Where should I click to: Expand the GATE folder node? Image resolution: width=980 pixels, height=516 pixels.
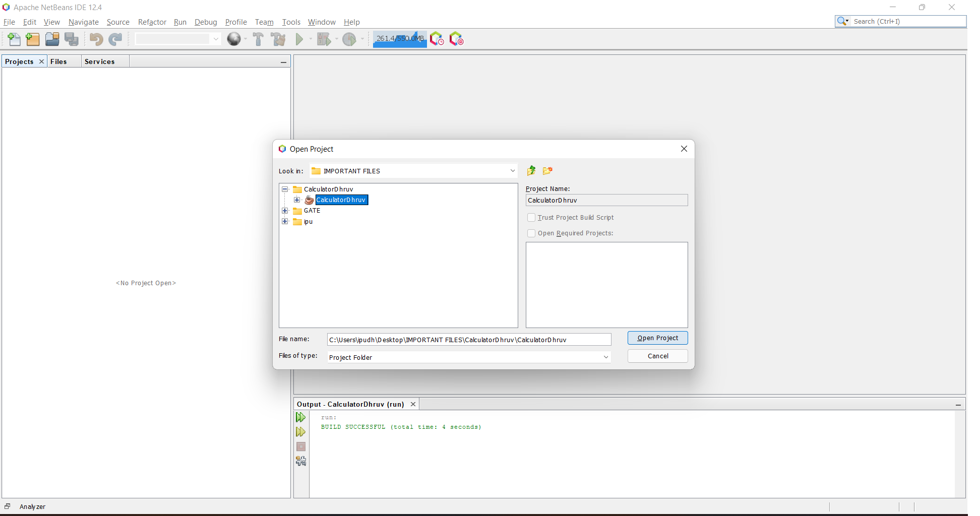(285, 211)
